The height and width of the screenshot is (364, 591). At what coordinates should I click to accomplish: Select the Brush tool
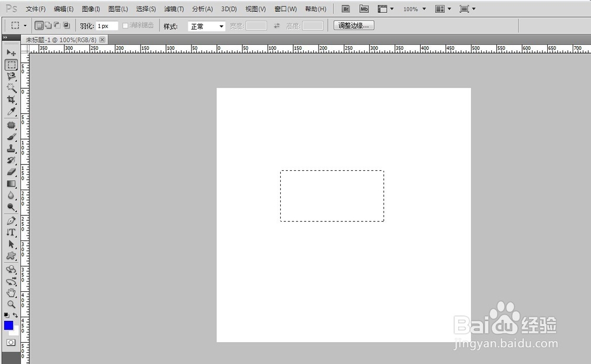(11, 136)
